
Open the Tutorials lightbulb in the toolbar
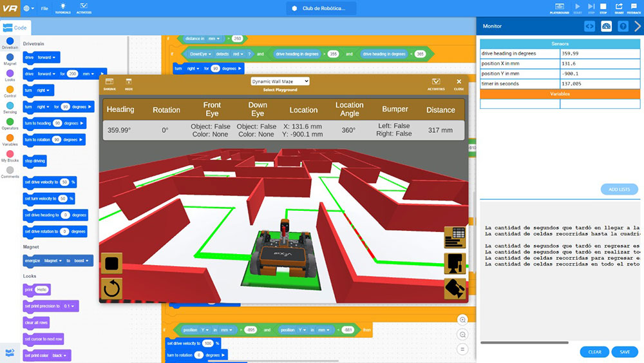63,8
